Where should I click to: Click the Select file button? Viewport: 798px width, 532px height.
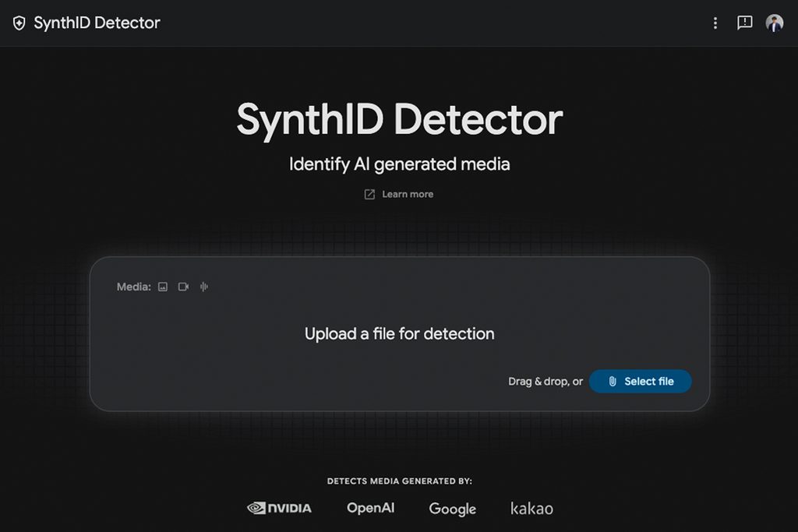[x=641, y=382]
